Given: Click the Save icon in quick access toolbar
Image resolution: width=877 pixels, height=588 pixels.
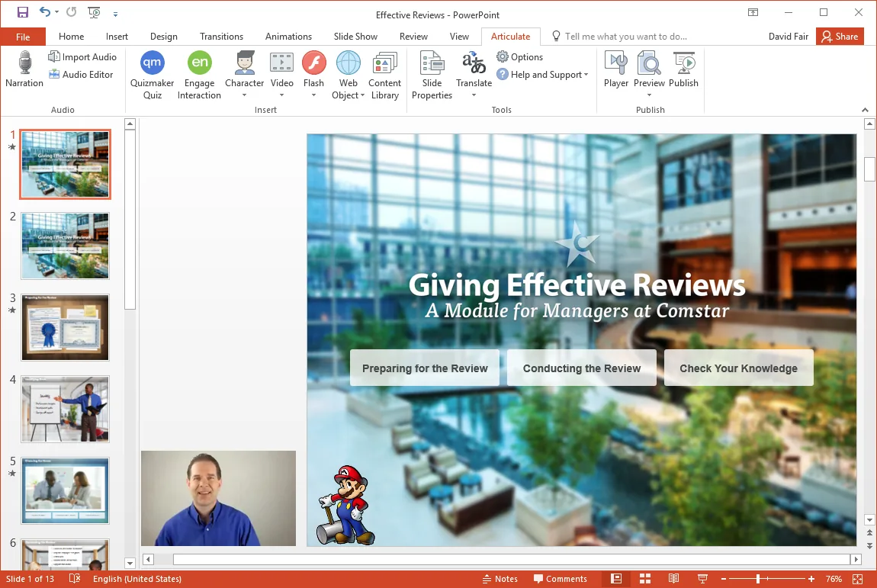Looking at the screenshot, I should click(x=22, y=12).
